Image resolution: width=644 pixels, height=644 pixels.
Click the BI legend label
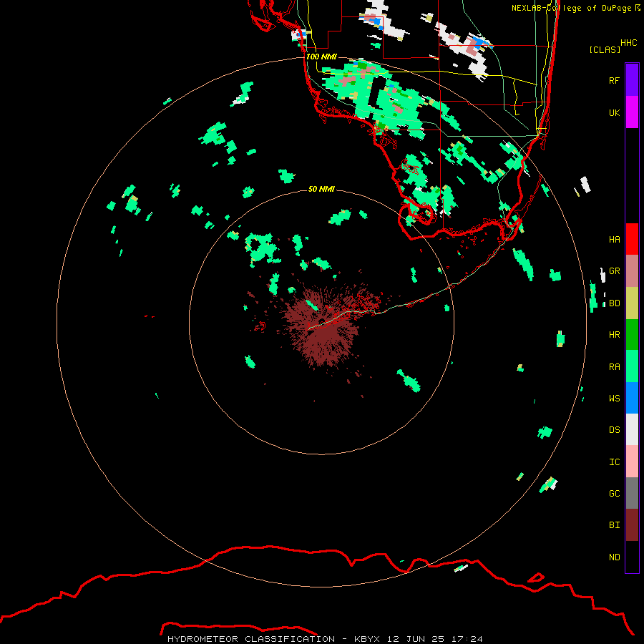pos(614,525)
